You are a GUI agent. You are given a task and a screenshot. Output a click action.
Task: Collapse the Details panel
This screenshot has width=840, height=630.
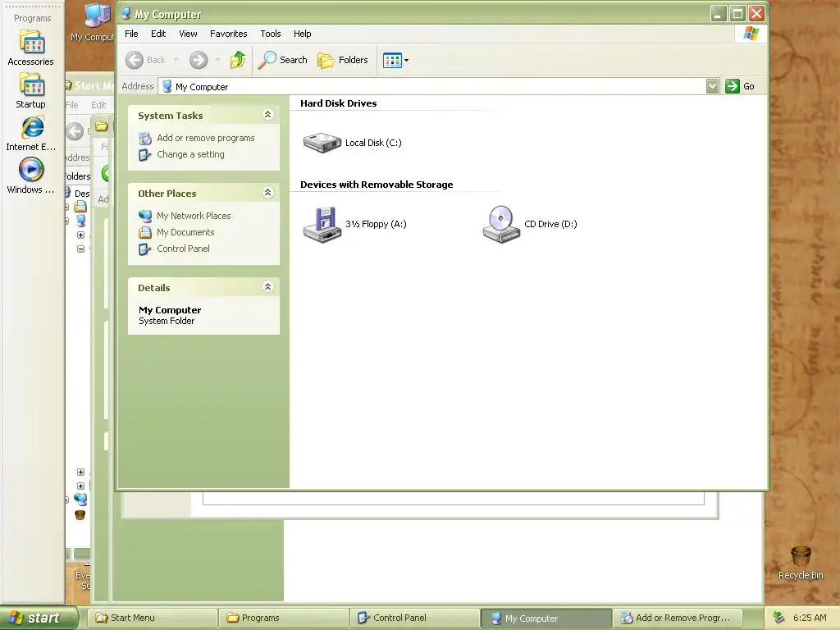(268, 286)
